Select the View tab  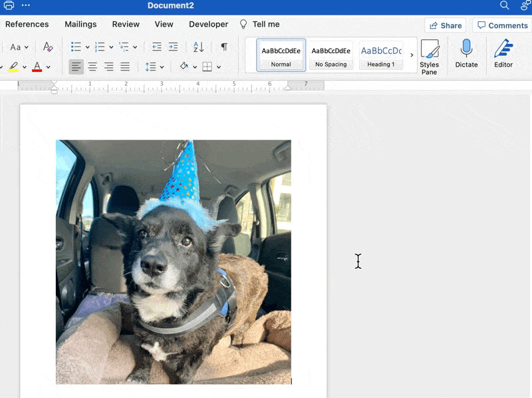pos(164,25)
